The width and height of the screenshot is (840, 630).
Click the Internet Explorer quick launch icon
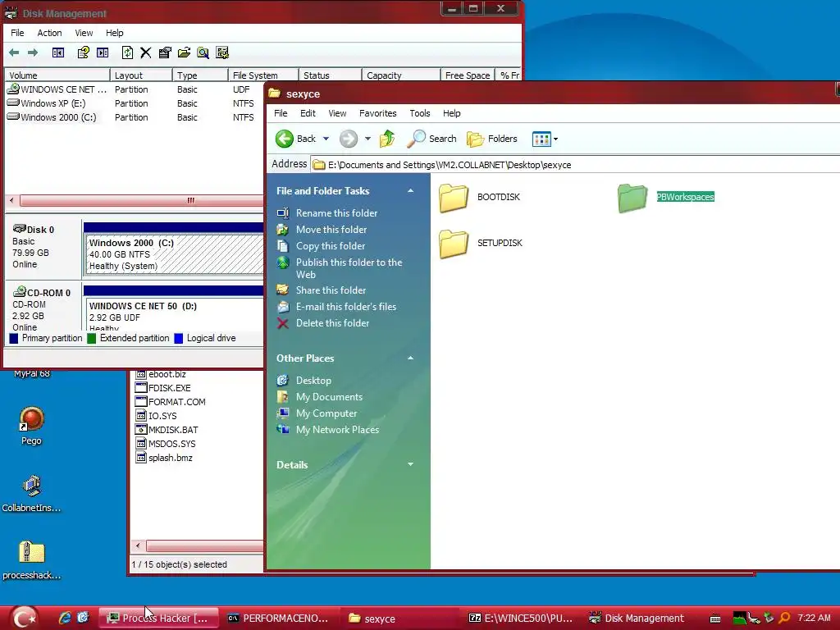[x=65, y=618]
